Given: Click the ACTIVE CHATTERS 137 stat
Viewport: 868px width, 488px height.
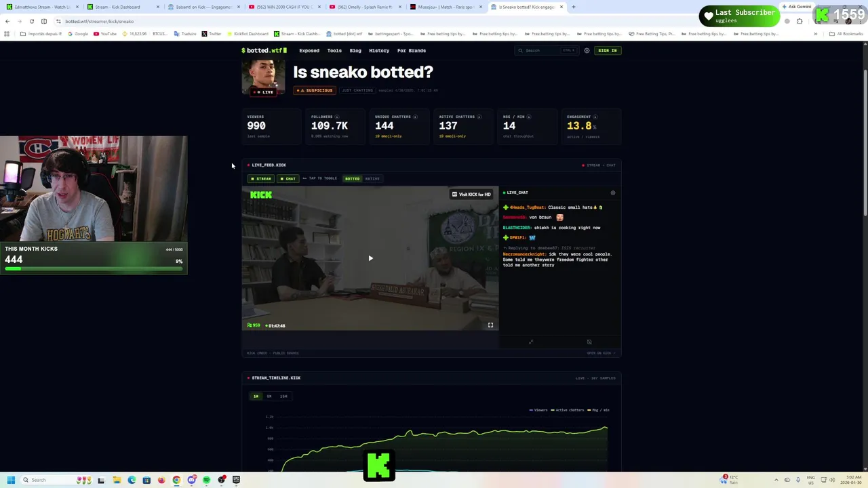Looking at the screenshot, I should tap(463, 127).
